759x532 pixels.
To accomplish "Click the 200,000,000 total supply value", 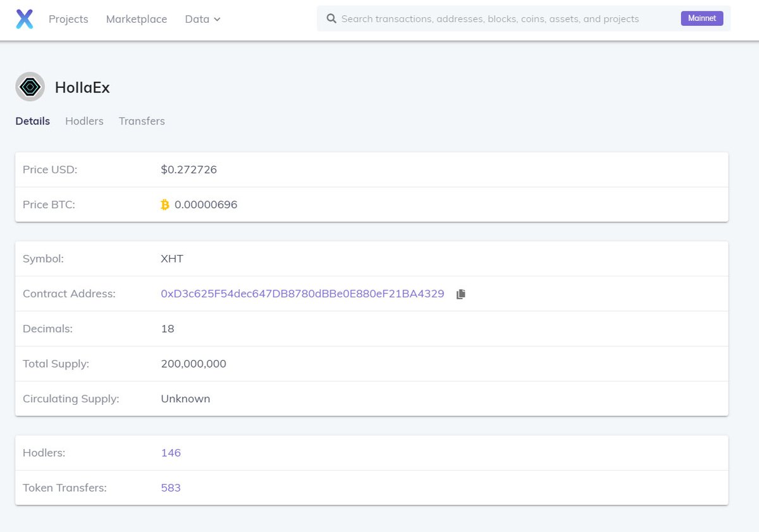I will [194, 364].
